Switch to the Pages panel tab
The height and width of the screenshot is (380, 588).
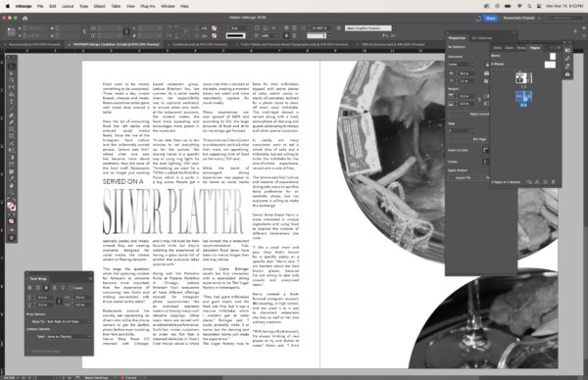coord(535,48)
